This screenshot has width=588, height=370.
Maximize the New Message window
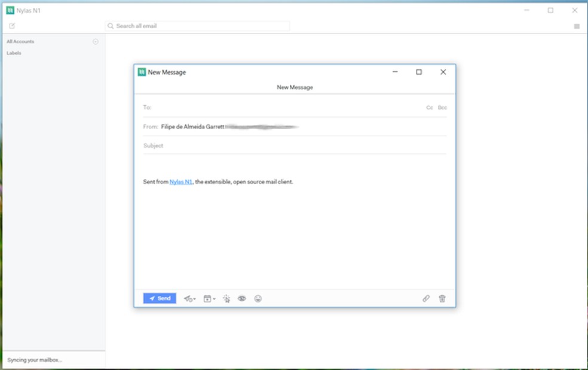(x=419, y=72)
